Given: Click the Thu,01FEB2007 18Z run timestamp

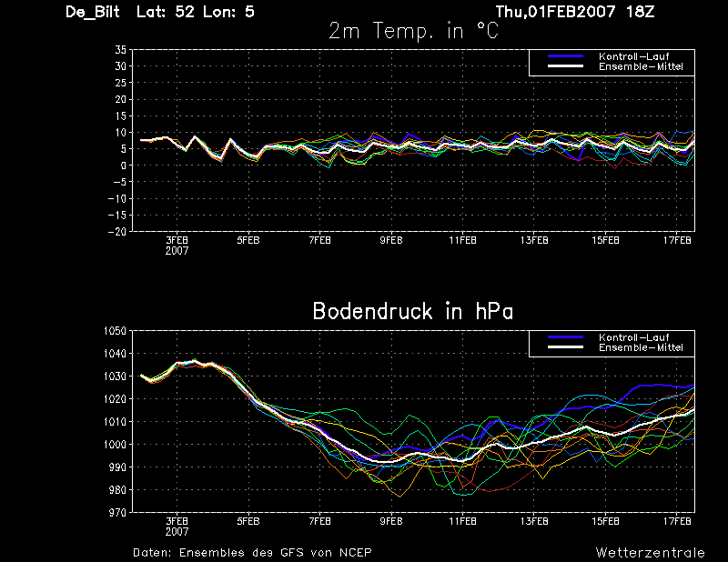Looking at the screenshot, I should [575, 12].
